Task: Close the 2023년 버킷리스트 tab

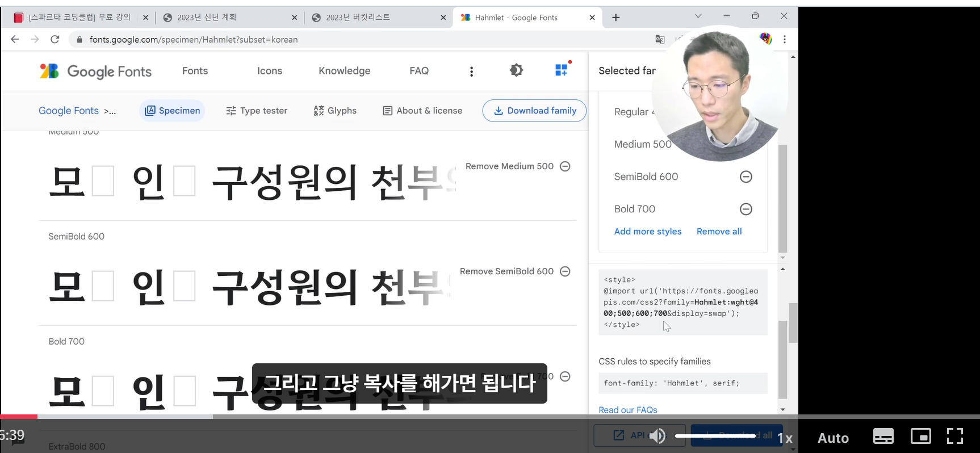Action: [443, 18]
